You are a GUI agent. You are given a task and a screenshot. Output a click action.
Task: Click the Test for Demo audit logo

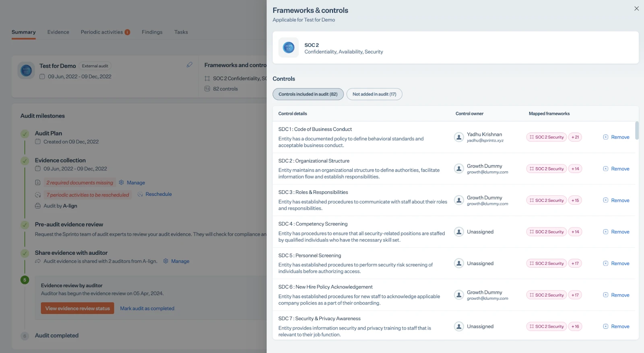[26, 71]
